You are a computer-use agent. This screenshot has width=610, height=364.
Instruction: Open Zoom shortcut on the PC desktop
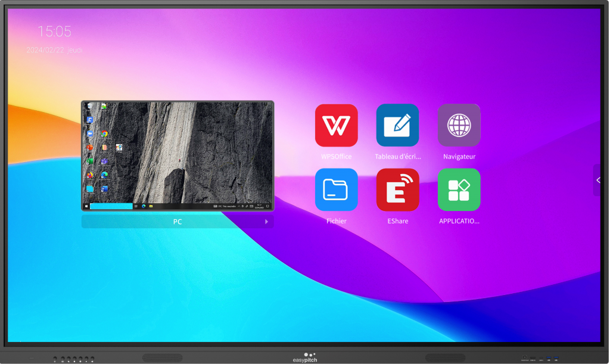pyautogui.click(x=90, y=134)
